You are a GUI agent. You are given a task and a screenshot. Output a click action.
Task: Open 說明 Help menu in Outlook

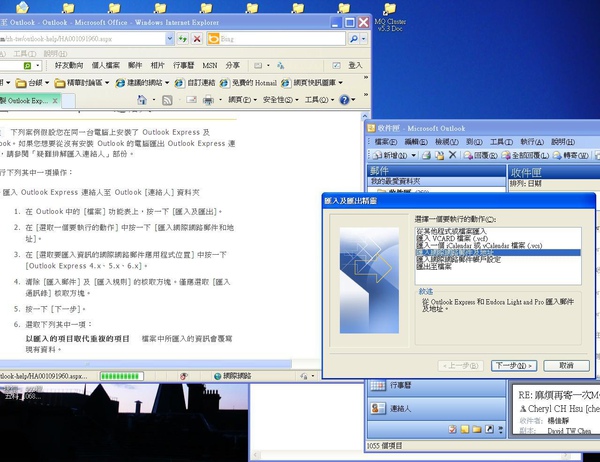click(x=563, y=142)
